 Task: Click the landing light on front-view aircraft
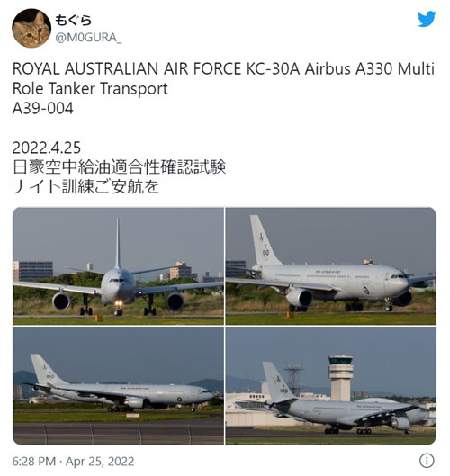[x=119, y=303]
